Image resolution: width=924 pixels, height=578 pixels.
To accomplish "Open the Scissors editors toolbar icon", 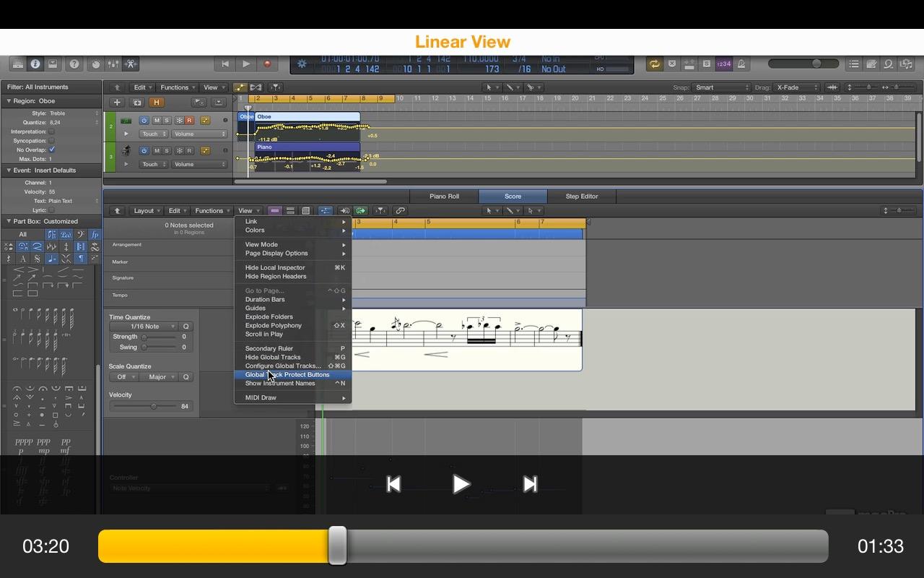I will pos(131,64).
